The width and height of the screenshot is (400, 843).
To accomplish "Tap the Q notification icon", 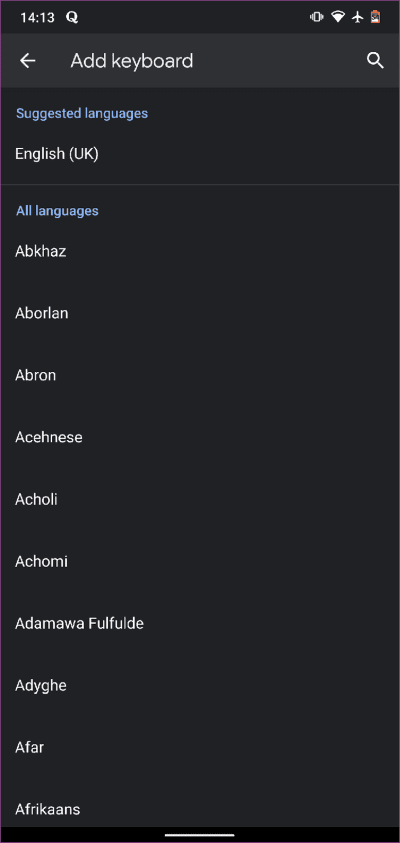I will (x=72, y=18).
